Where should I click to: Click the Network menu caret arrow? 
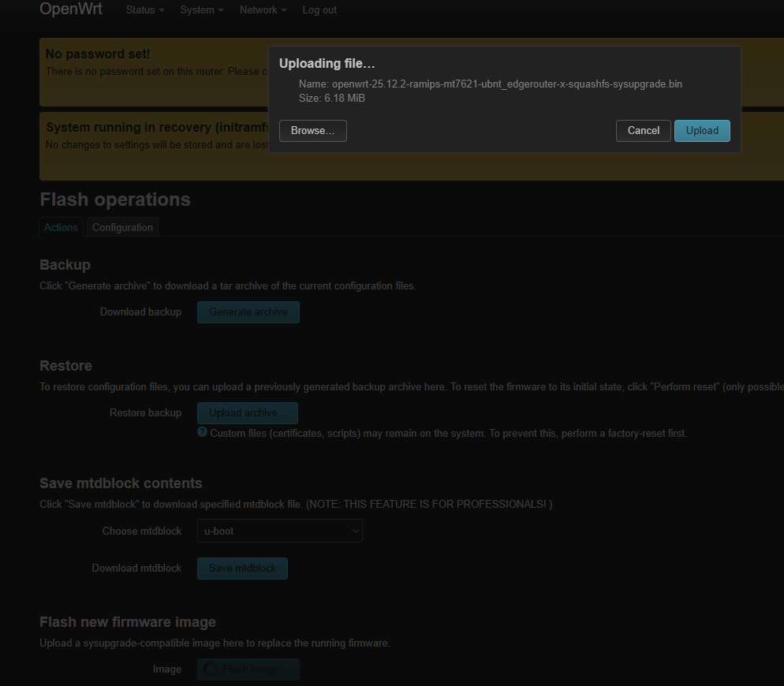click(x=283, y=10)
